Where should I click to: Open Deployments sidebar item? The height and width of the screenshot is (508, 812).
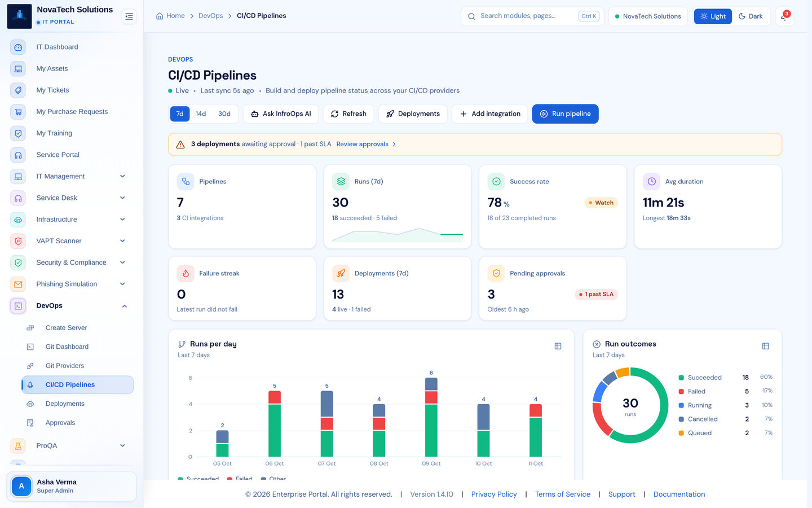pos(78,404)
